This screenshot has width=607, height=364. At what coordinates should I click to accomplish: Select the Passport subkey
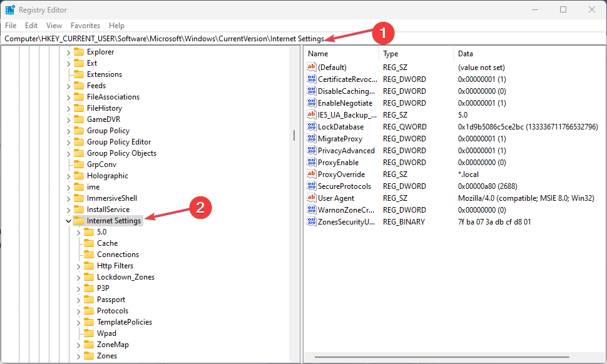[x=111, y=300]
